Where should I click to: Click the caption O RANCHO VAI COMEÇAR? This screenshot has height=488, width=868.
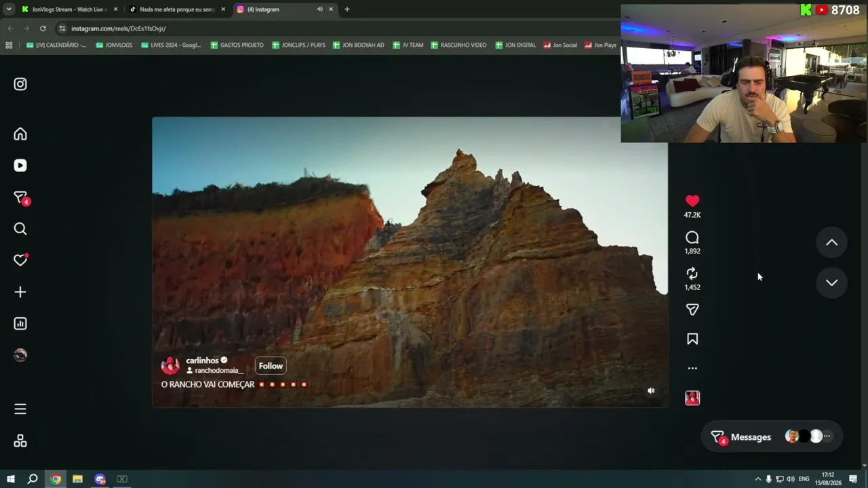tap(208, 384)
